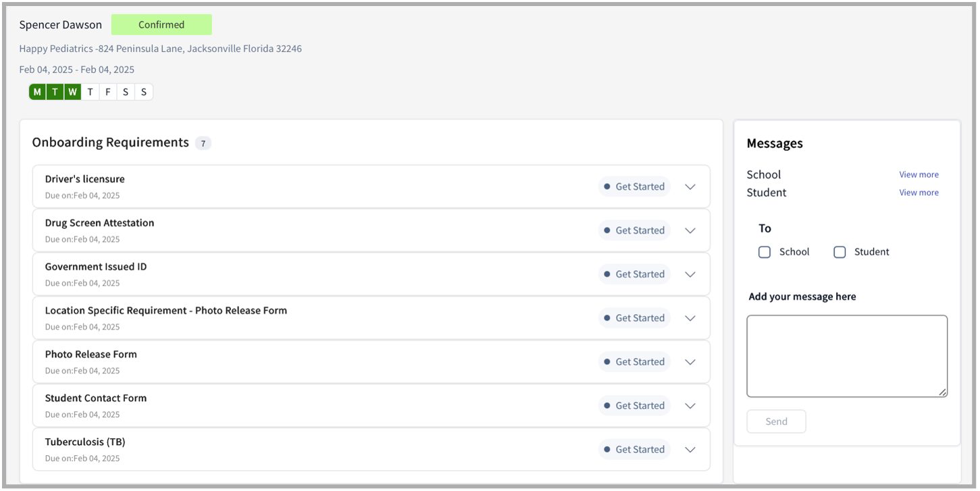Image resolution: width=980 pixels, height=491 pixels.
Task: Check the School recipient checkbox
Action: 764,251
